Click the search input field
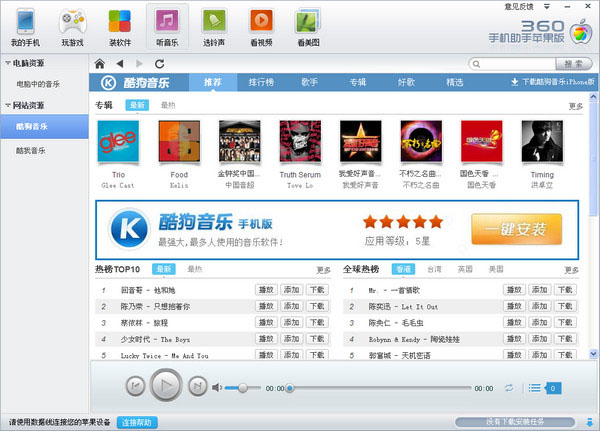 pyautogui.click(x=513, y=64)
